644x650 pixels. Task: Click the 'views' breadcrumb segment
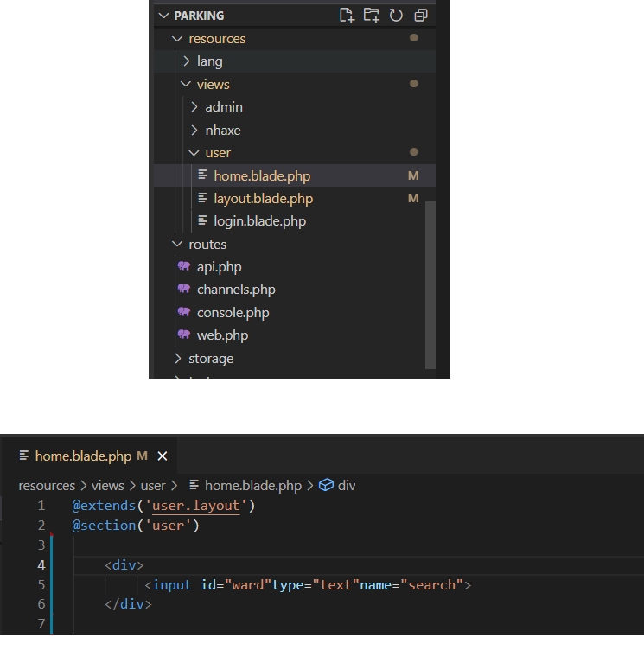109,486
